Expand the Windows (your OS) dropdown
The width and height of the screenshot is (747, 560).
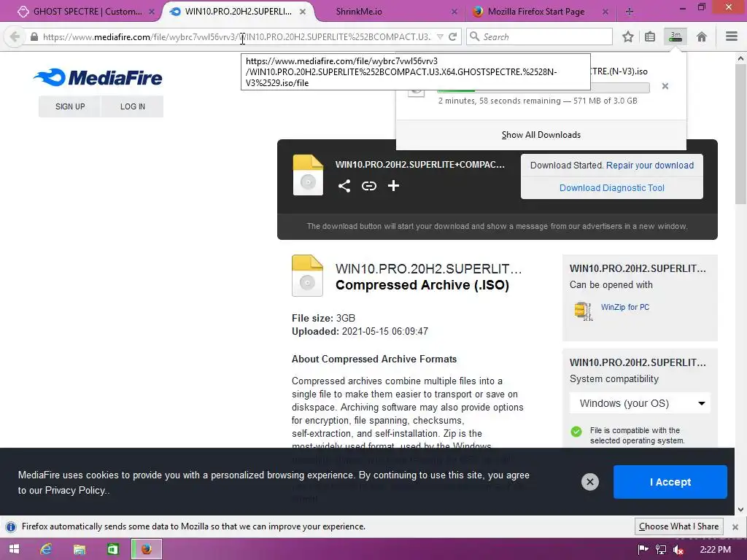tap(640, 403)
